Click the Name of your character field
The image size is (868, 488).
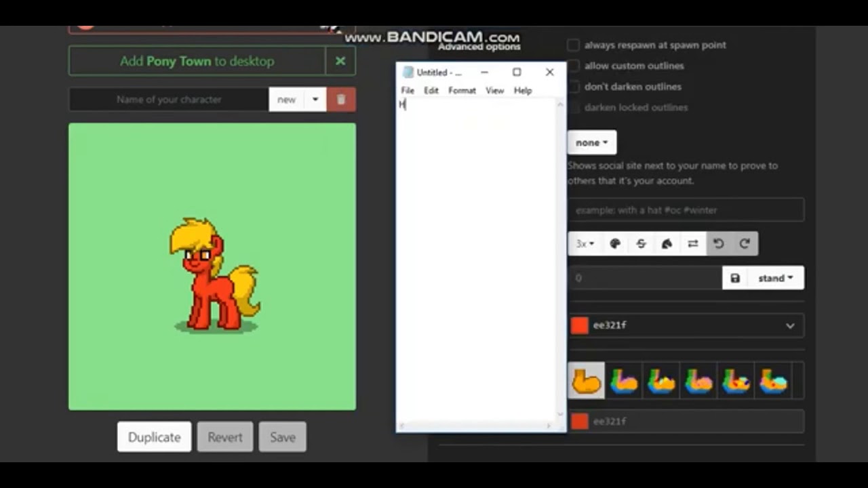(x=169, y=100)
